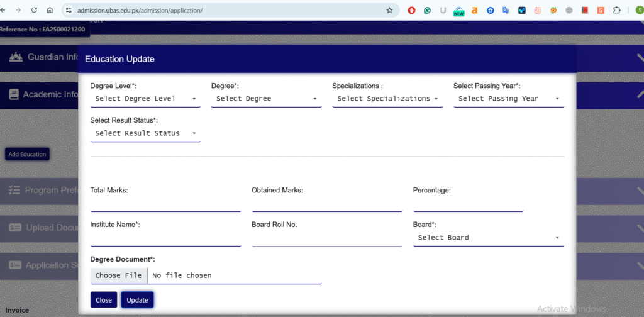Open the Select Degree Level dropdown

pyautogui.click(x=145, y=99)
